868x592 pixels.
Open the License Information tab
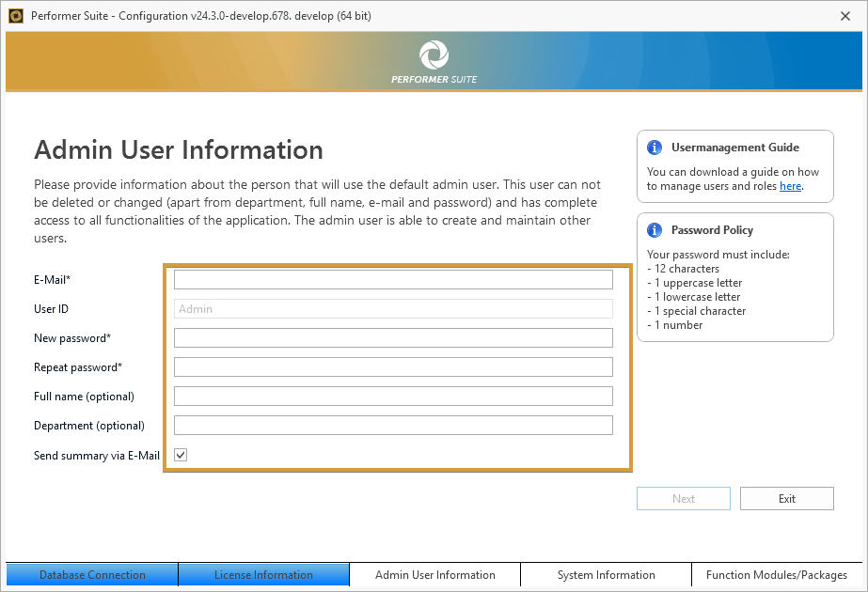(263, 575)
